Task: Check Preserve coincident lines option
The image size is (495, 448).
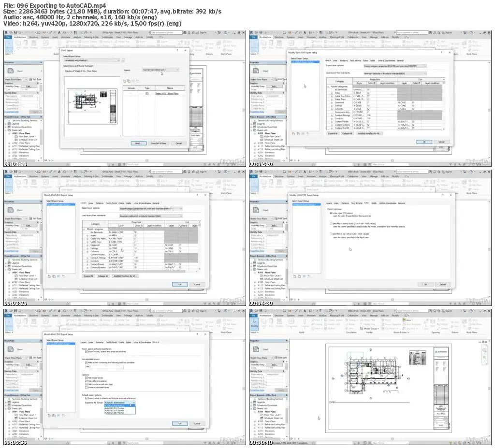Action: tap(87, 388)
